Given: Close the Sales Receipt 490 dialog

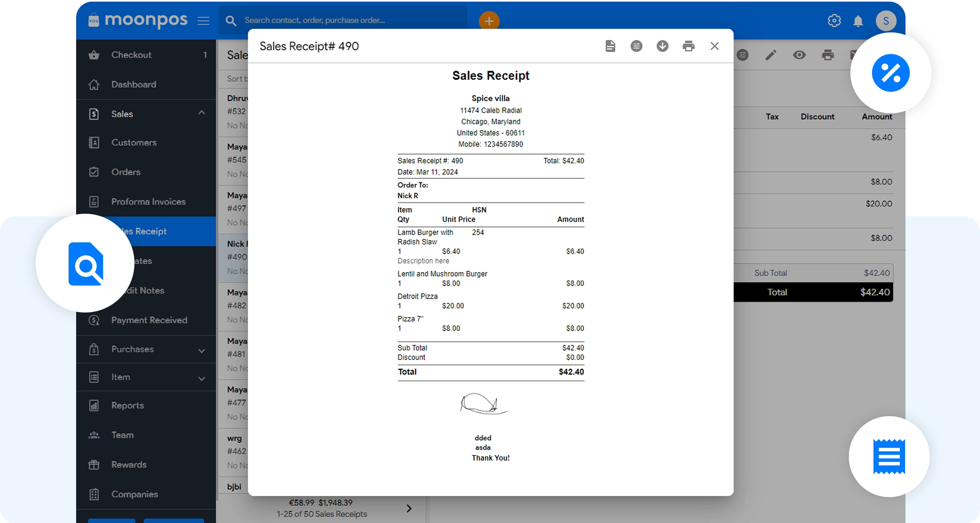Looking at the screenshot, I should pos(715,46).
